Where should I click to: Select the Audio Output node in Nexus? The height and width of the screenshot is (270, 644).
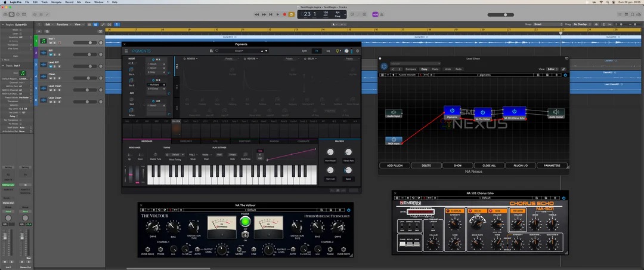coord(556,113)
